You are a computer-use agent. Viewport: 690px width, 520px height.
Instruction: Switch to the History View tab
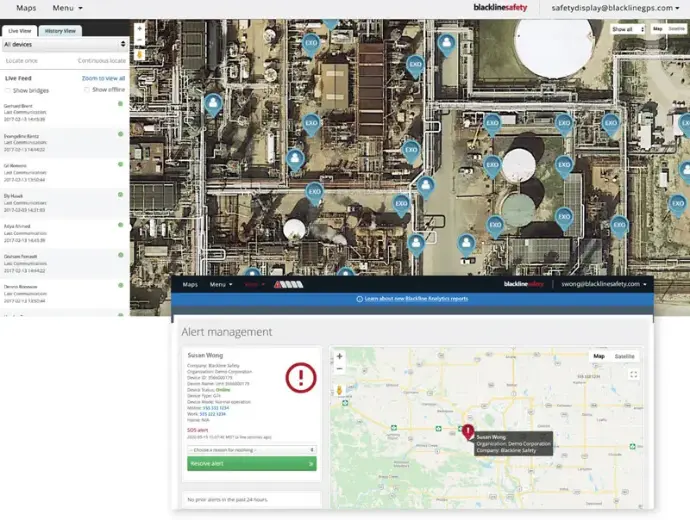coord(59,31)
